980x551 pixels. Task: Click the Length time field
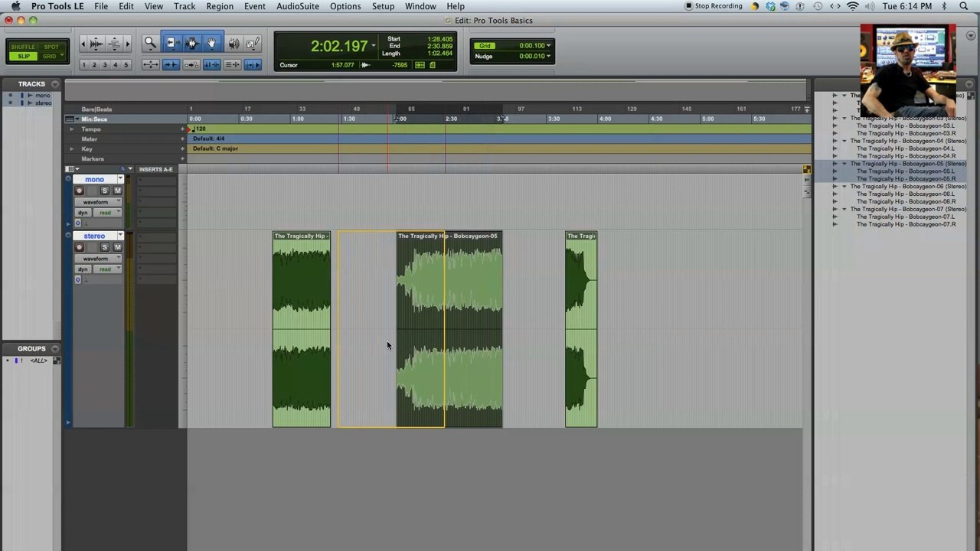(x=439, y=54)
